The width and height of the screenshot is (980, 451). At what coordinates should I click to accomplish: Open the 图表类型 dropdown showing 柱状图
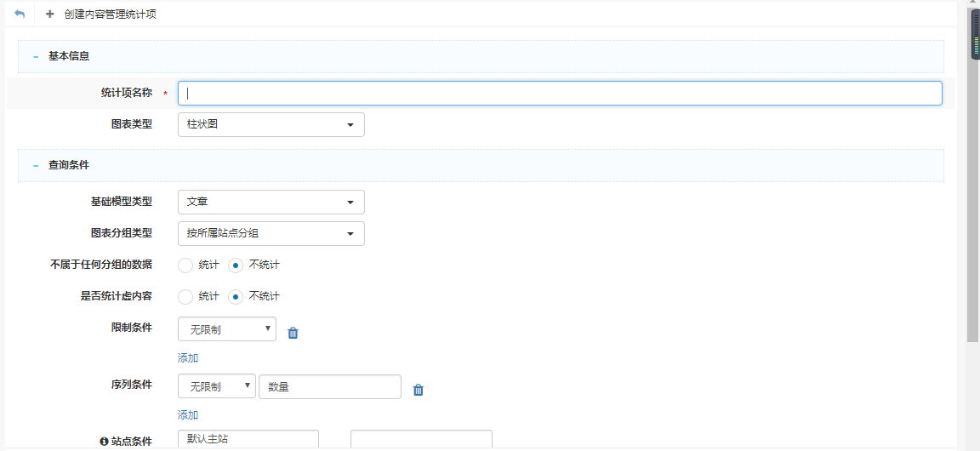[271, 124]
